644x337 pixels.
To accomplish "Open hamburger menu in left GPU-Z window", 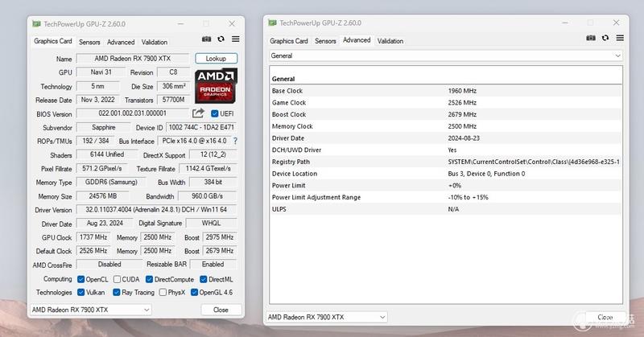I will [x=235, y=39].
